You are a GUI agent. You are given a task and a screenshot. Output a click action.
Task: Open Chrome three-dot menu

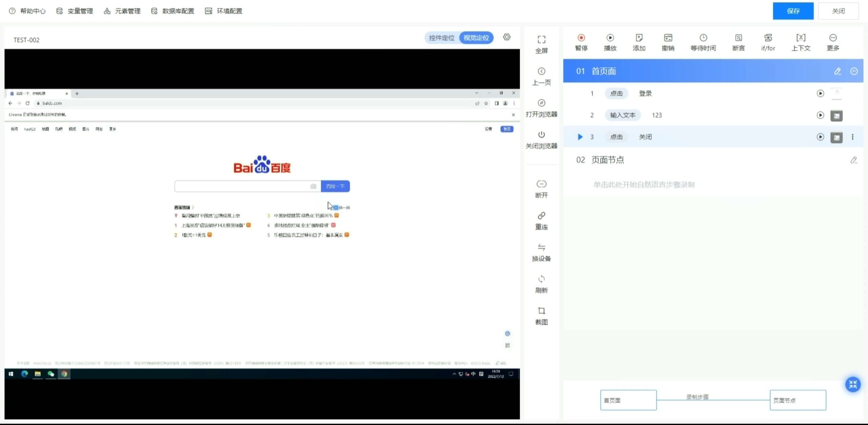click(514, 103)
